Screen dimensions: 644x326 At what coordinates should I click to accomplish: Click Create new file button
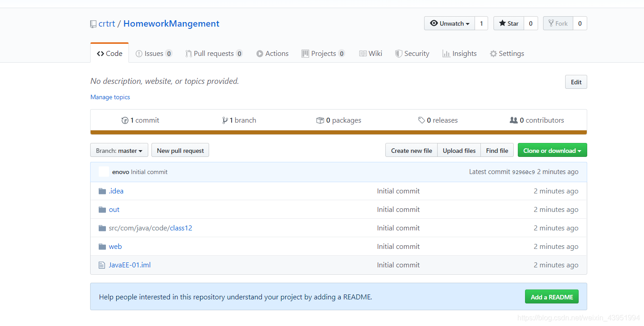(x=411, y=151)
